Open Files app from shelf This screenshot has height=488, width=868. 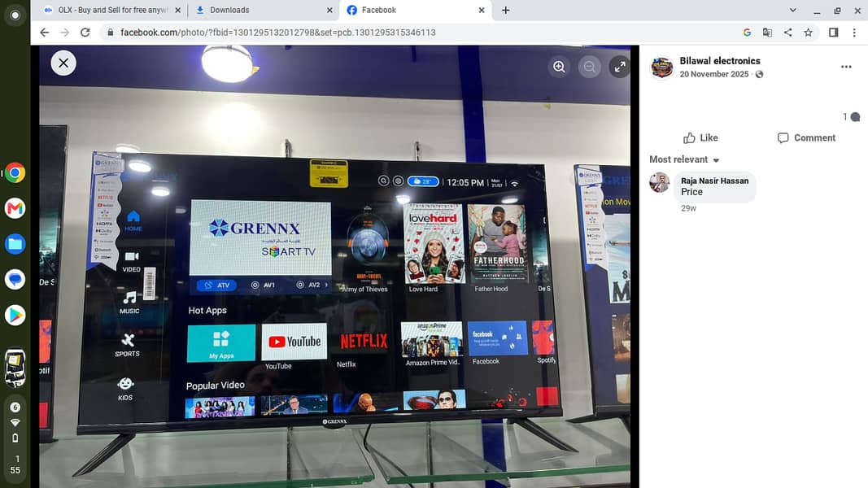point(15,244)
